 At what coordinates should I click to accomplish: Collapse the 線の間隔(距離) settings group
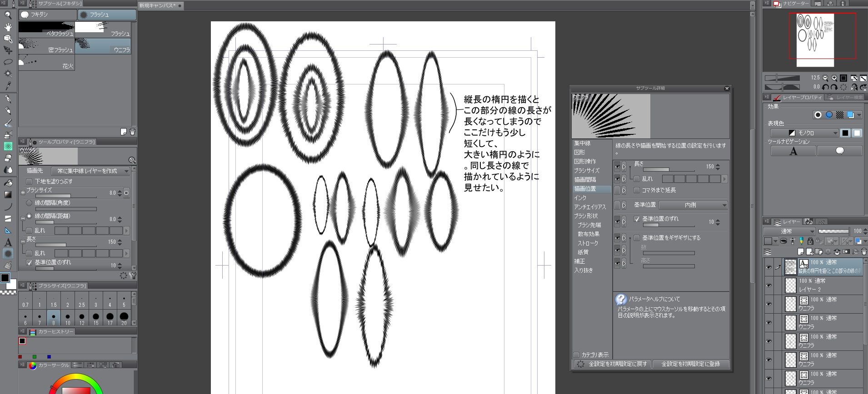(23, 219)
